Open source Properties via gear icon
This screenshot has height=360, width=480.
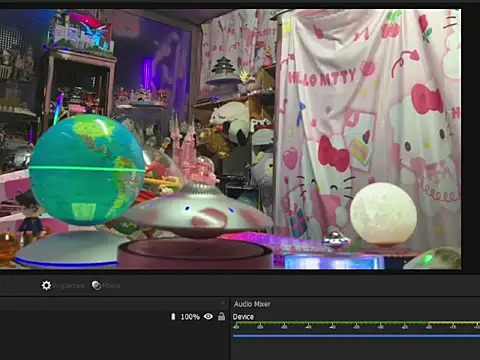(46, 285)
